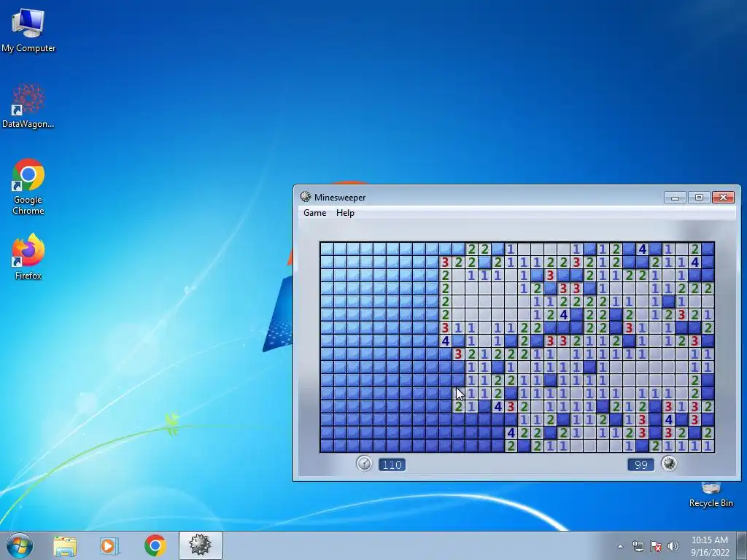The image size is (747, 560).
Task: Open File Explorer from the taskbar
Action: (65, 546)
